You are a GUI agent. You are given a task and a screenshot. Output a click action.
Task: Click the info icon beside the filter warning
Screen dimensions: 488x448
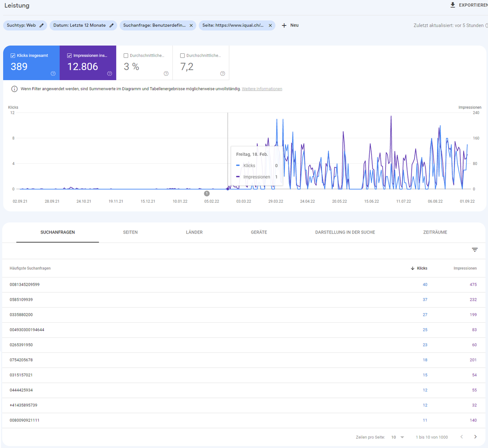pyautogui.click(x=15, y=89)
